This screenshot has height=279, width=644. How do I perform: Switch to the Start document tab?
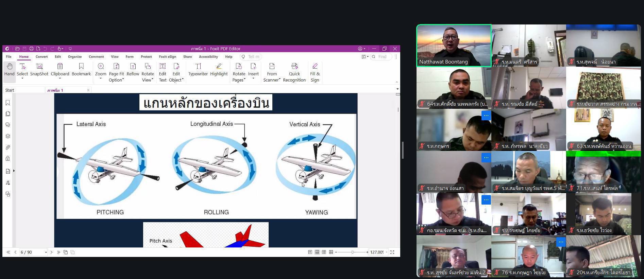(10, 90)
